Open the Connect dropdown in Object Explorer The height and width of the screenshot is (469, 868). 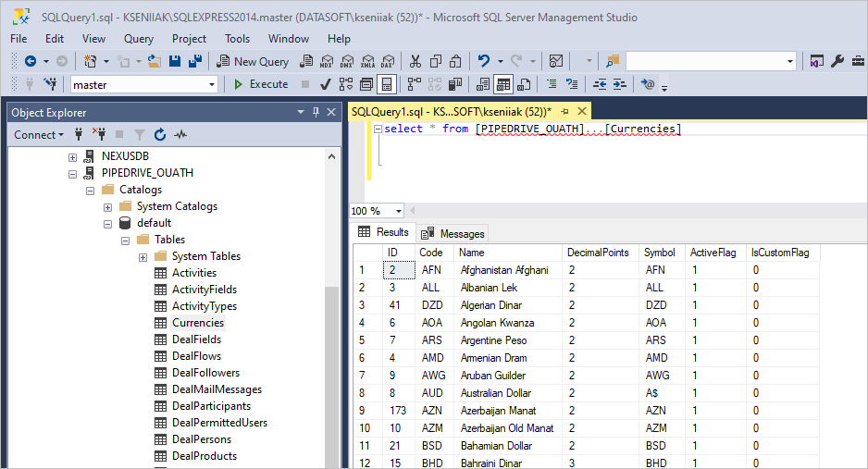click(x=39, y=134)
